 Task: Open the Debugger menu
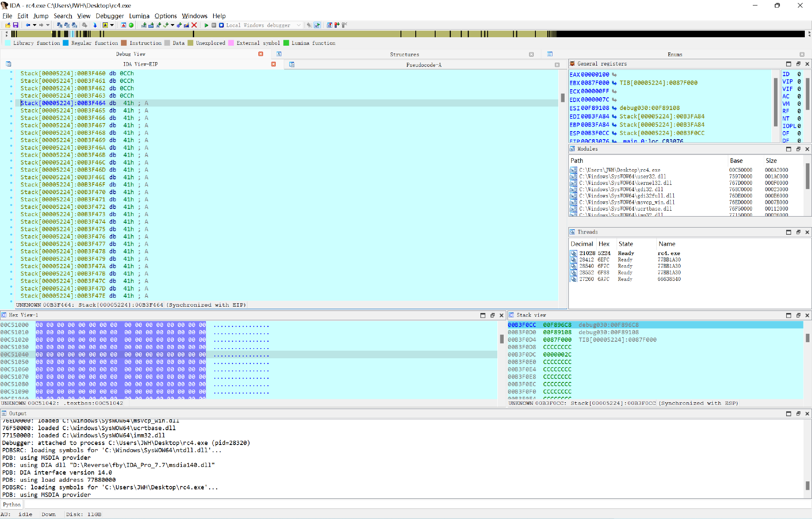[x=110, y=16]
